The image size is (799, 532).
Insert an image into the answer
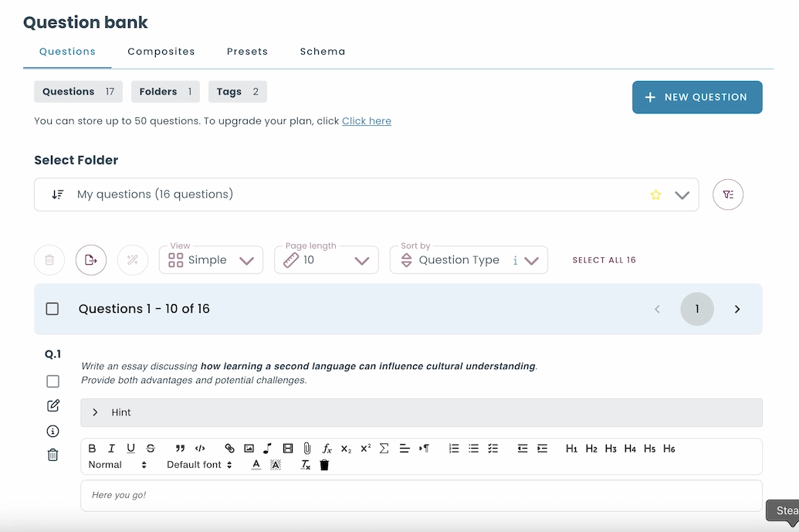pos(249,449)
